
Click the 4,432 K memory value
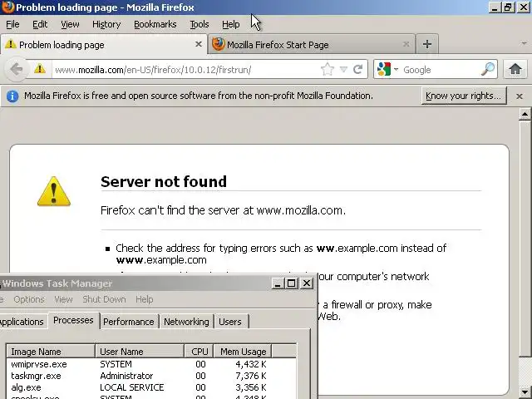(251, 364)
